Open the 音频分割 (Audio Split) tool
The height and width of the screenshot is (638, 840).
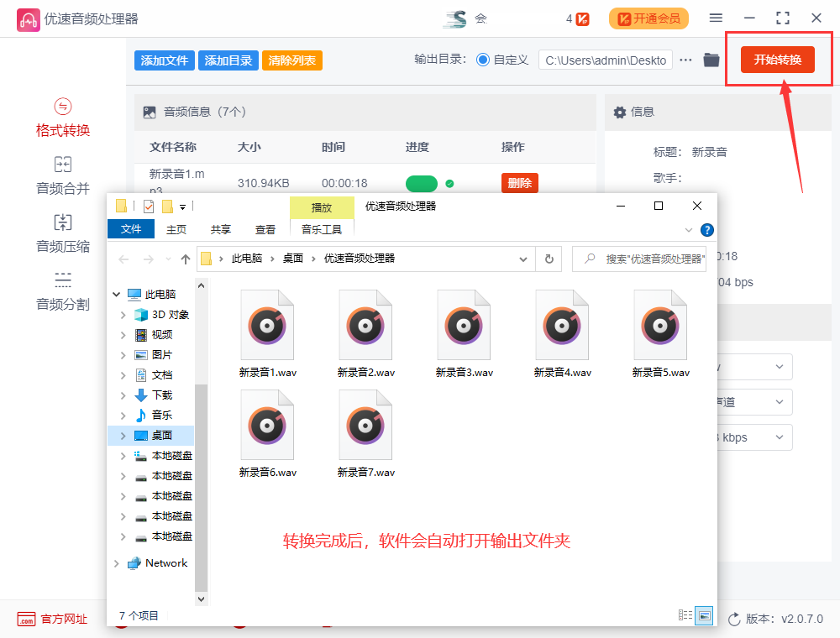click(x=62, y=288)
